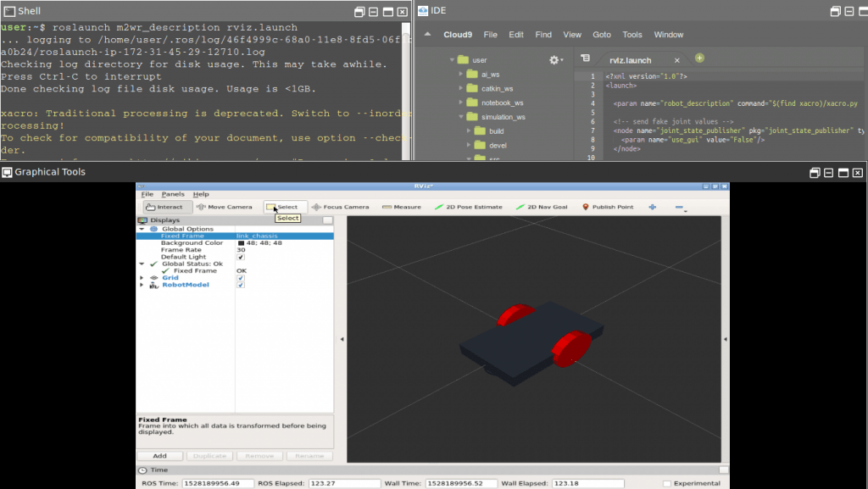868x489 pixels.
Task: Click the Add display button
Action: 160,456
